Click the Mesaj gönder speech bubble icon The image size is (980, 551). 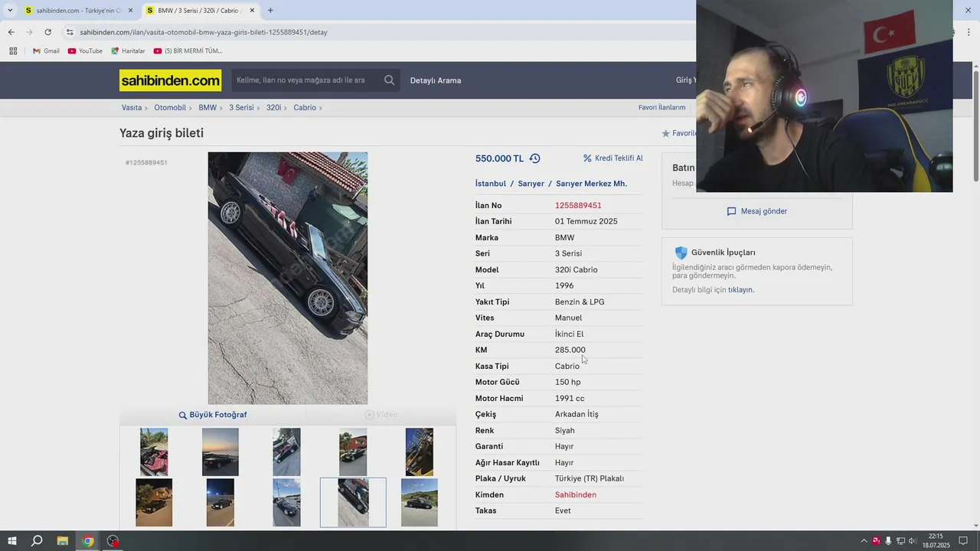pyautogui.click(x=731, y=211)
